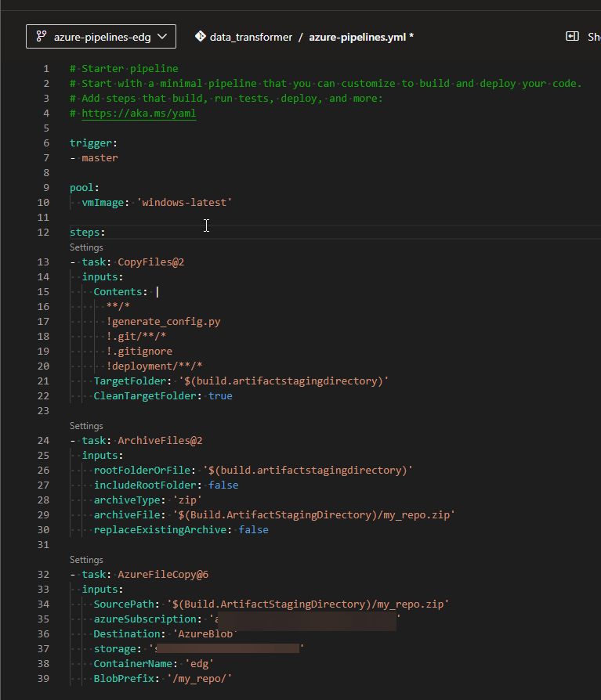The height and width of the screenshot is (700, 601).
Task: Open Settings for the ArchiveFiles@2 task
Action: pyautogui.click(x=86, y=426)
